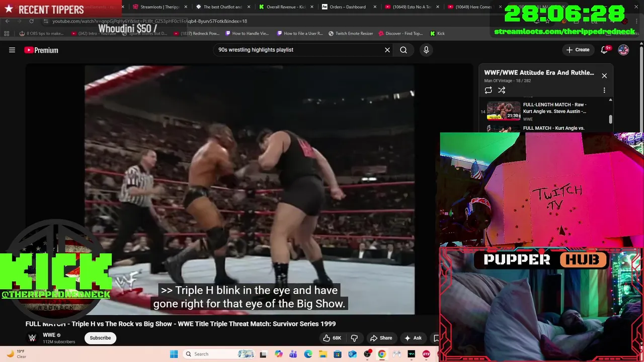Screen dimensions: 644x362
Task: Switch to OBS Studio on the taskbar
Action: point(367,354)
